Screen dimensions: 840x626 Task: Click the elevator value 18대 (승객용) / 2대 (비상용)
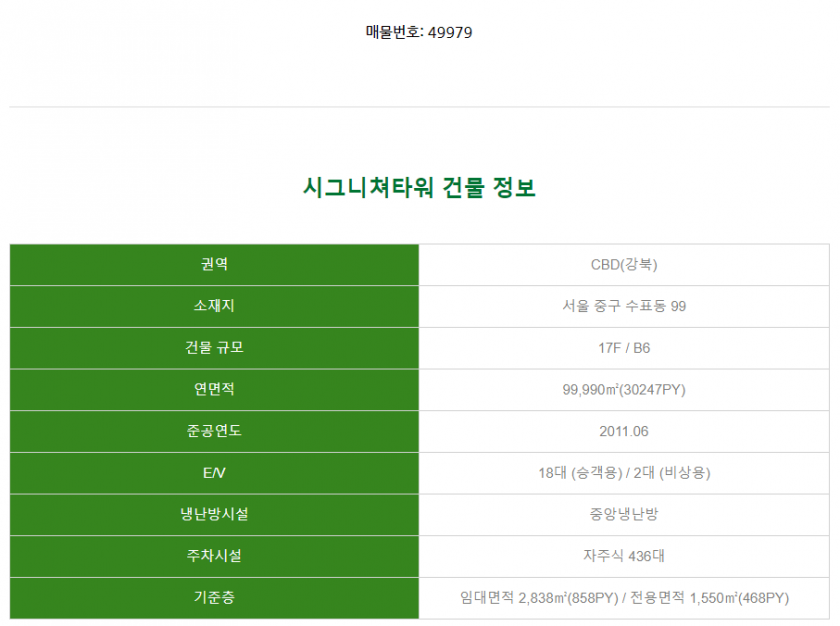(624, 473)
